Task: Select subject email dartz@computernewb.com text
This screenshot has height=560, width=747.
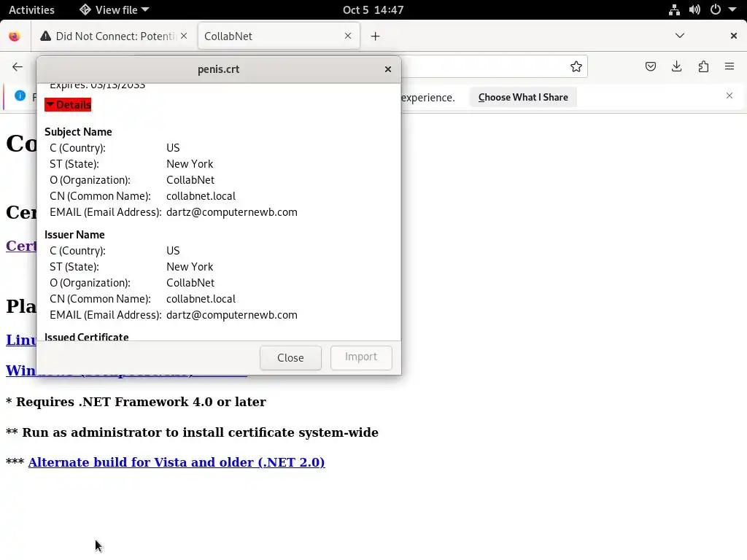Action: [x=231, y=212]
